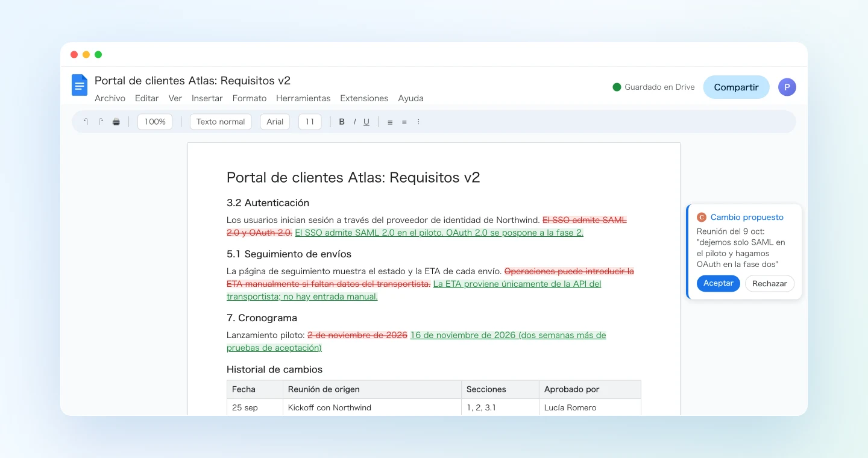The image size is (868, 458).
Task: Click the Compartir button
Action: 736,87
